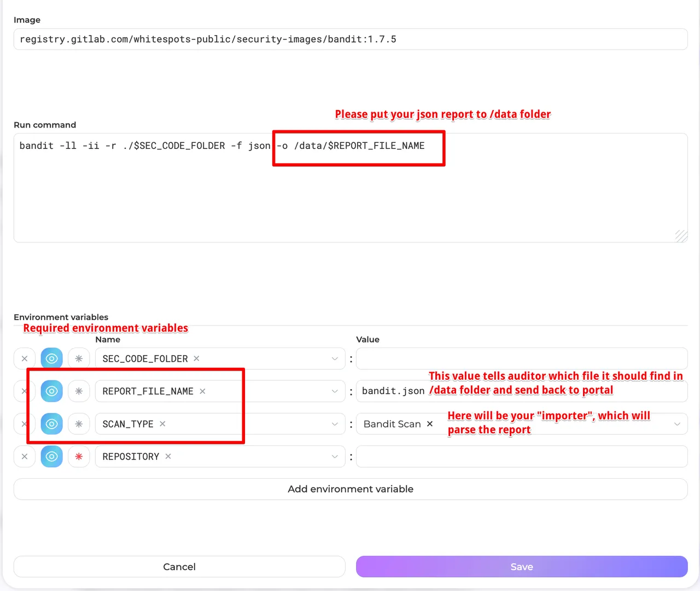Clear the SCAN_TYPE name selection
This screenshot has height=591, width=700.
click(162, 424)
